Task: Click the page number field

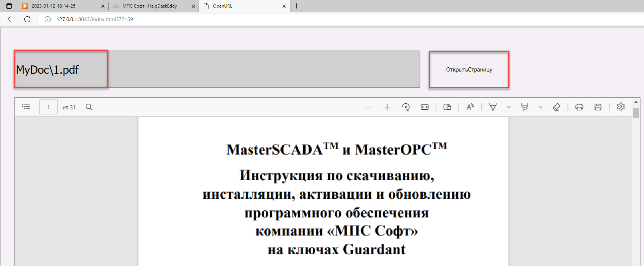Action: click(49, 107)
